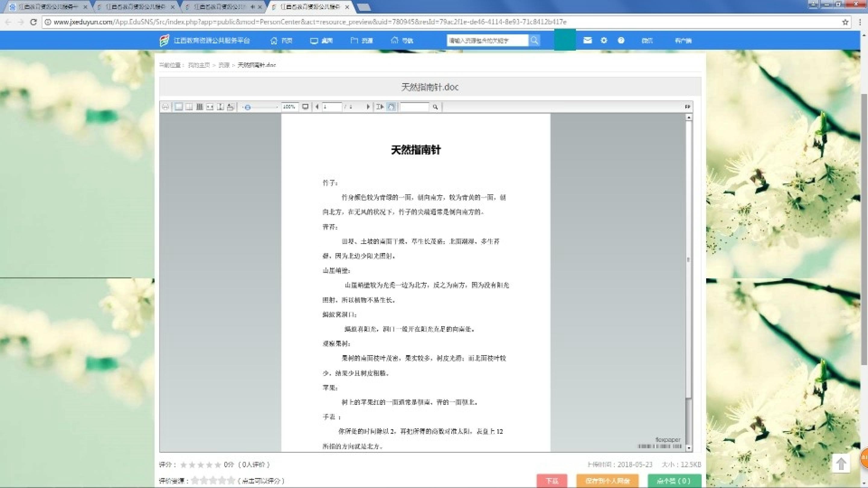Bookmark page with star icon
This screenshot has height=488, width=868.
tap(845, 22)
